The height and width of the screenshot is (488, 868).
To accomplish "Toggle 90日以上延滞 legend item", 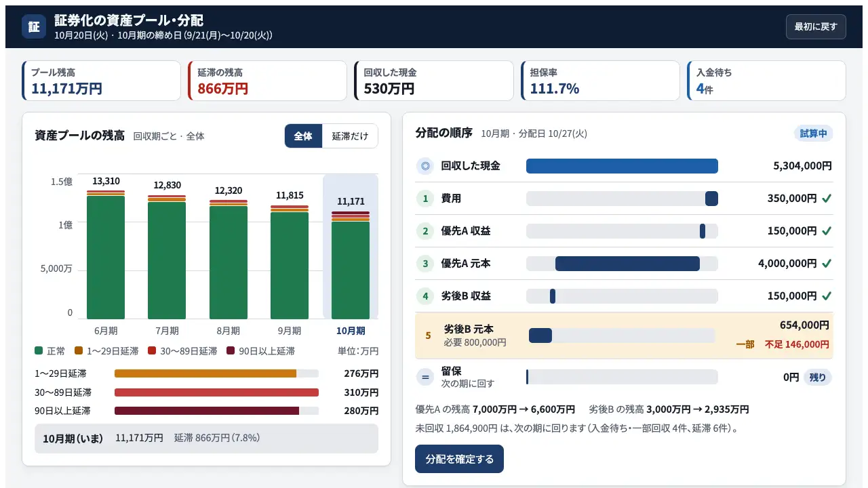I will click(260, 351).
